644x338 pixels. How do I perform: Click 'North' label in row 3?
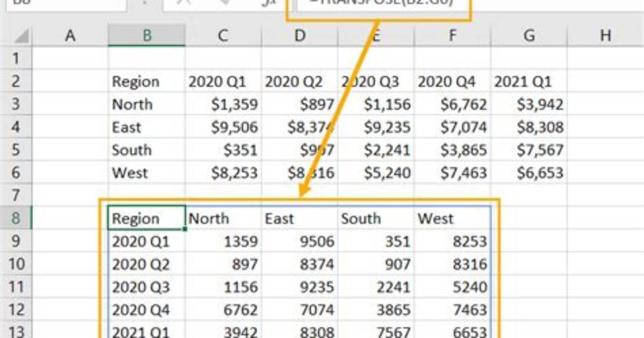click(146, 104)
